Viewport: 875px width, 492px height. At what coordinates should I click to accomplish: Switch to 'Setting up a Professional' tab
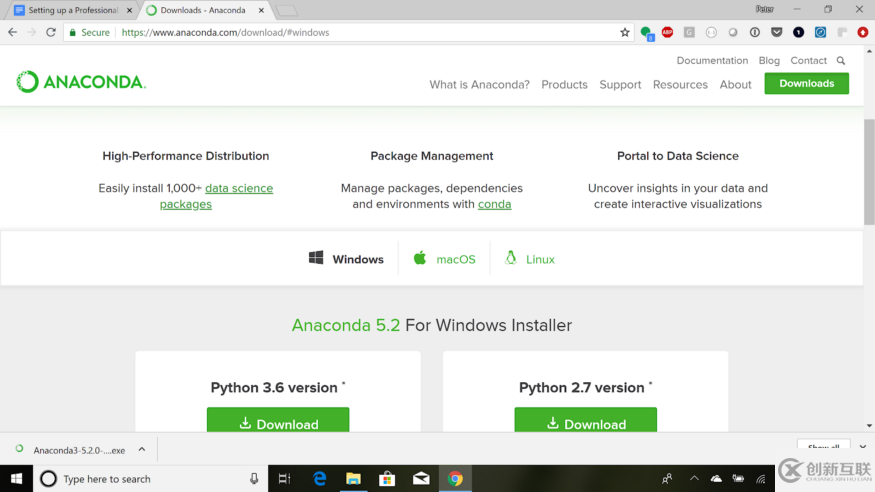click(x=73, y=10)
